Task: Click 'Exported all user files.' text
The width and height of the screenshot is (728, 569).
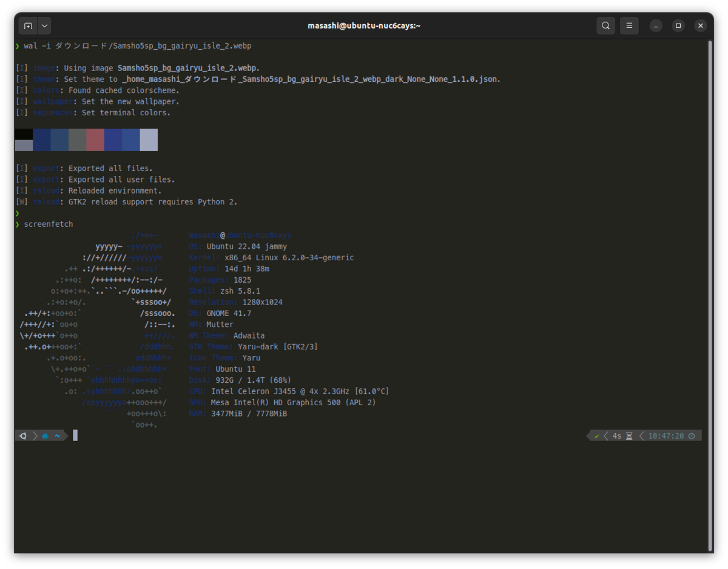Action: click(x=122, y=180)
